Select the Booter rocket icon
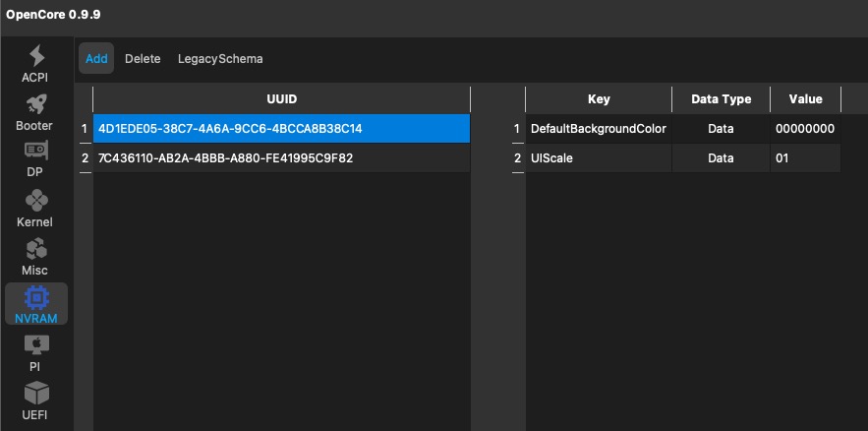This screenshot has width=868, height=431. [36, 105]
